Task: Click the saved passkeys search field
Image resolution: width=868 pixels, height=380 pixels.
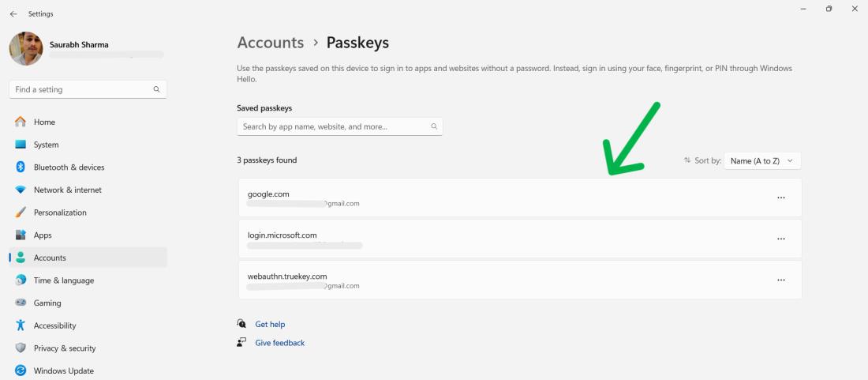Action: 335,126
